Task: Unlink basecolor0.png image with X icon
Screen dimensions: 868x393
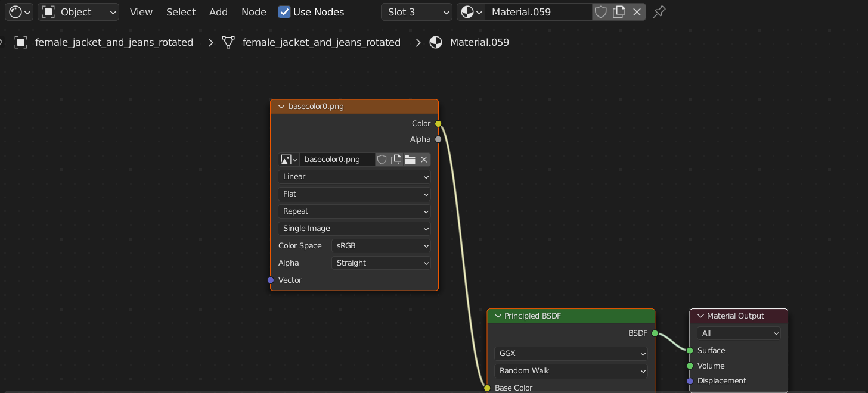Action: click(x=424, y=160)
